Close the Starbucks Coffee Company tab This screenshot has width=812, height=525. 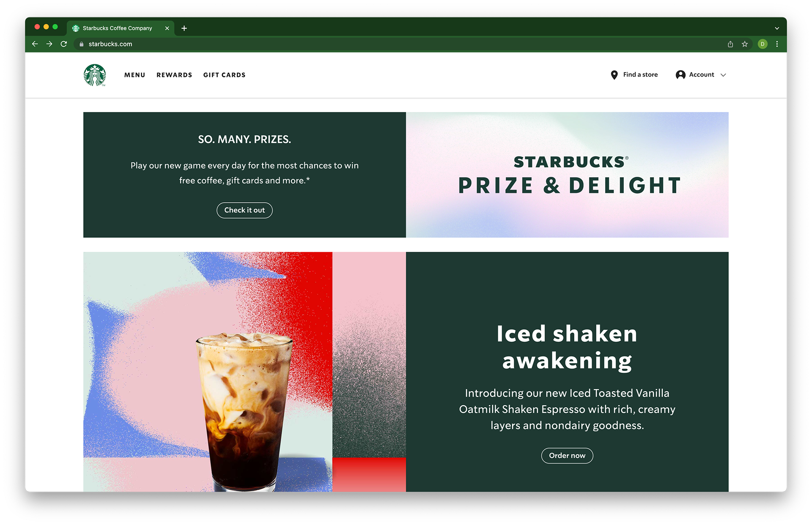click(167, 28)
